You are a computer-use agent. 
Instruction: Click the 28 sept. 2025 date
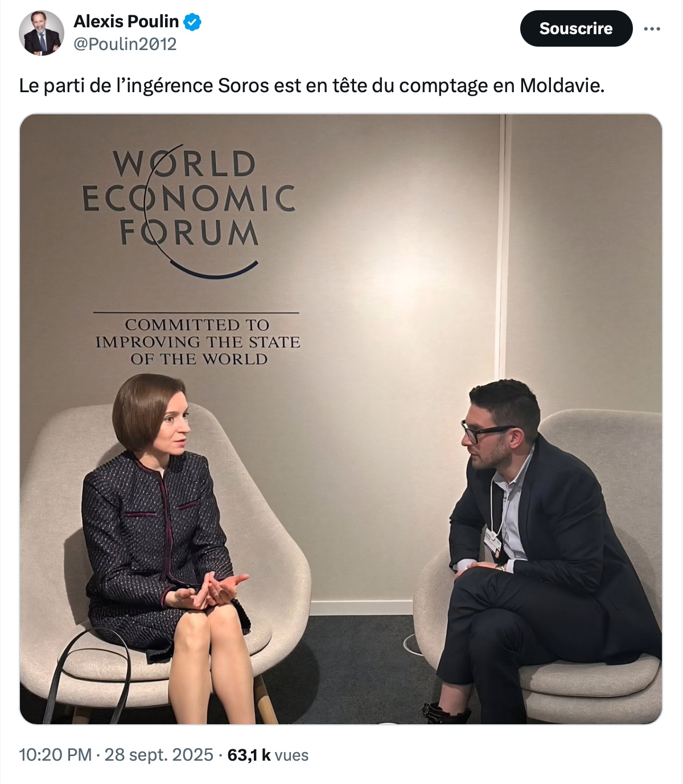(159, 755)
